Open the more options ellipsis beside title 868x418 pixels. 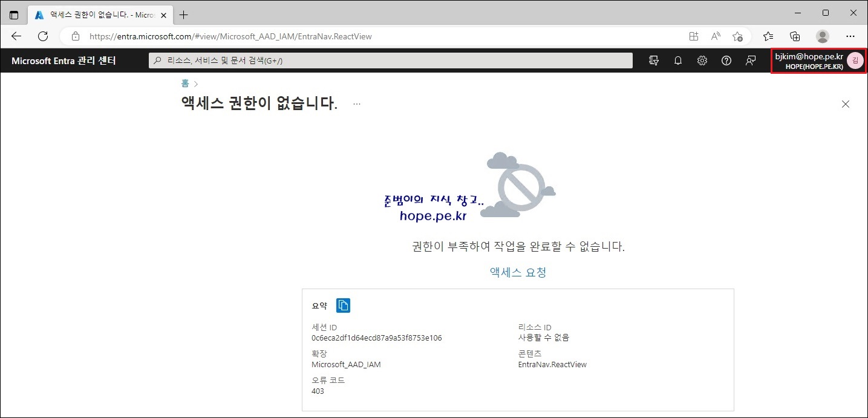(x=357, y=103)
